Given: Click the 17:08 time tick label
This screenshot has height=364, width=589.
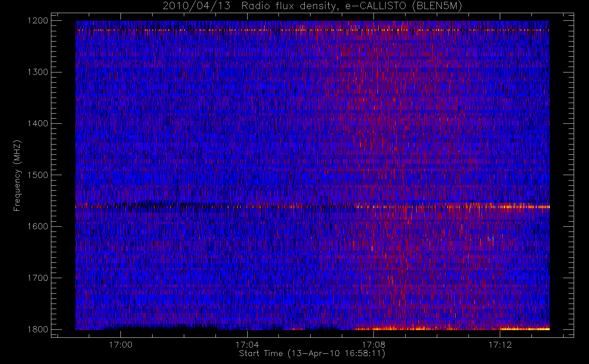Looking at the screenshot, I should click(x=373, y=345).
